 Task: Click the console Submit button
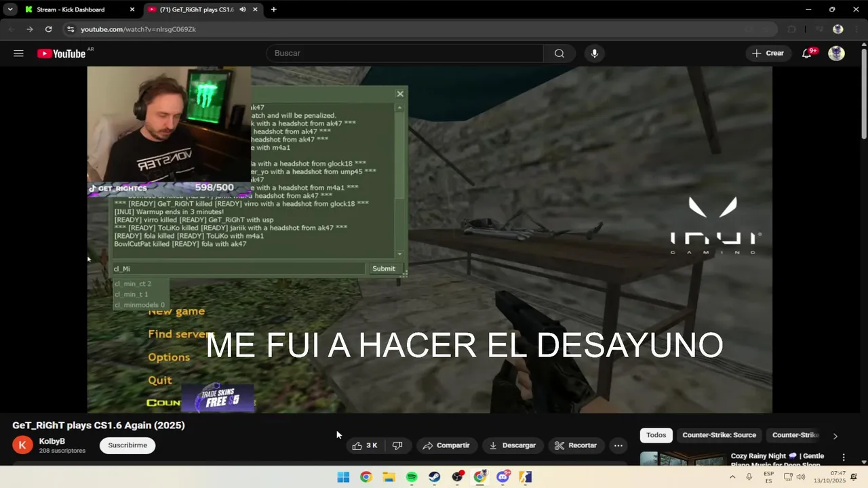(x=383, y=268)
